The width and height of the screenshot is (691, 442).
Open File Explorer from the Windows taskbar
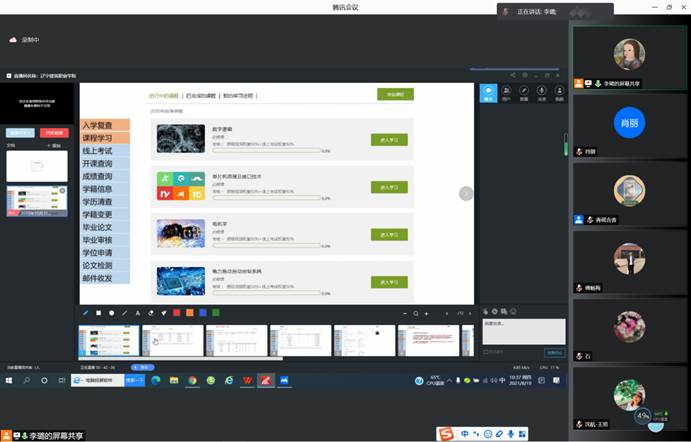click(x=174, y=380)
